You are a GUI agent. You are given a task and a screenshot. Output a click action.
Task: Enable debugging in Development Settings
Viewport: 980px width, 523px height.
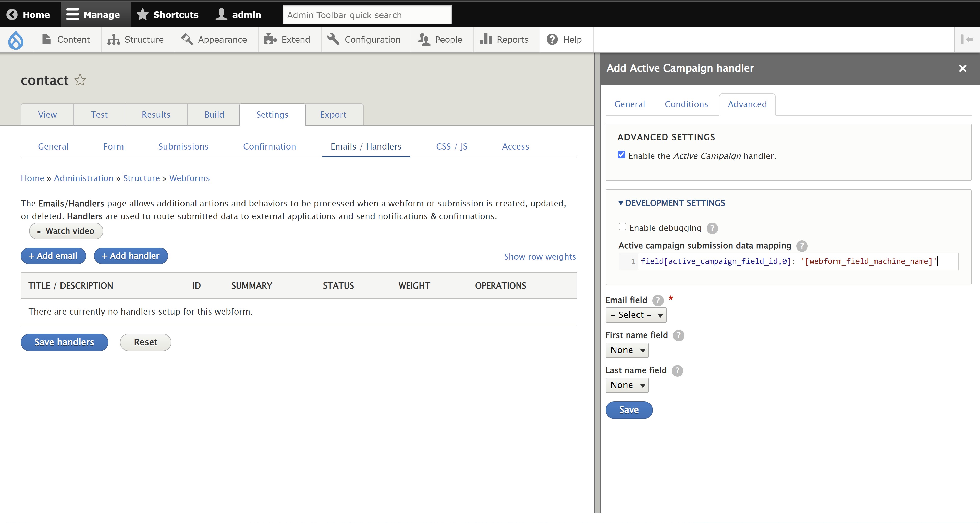click(622, 226)
